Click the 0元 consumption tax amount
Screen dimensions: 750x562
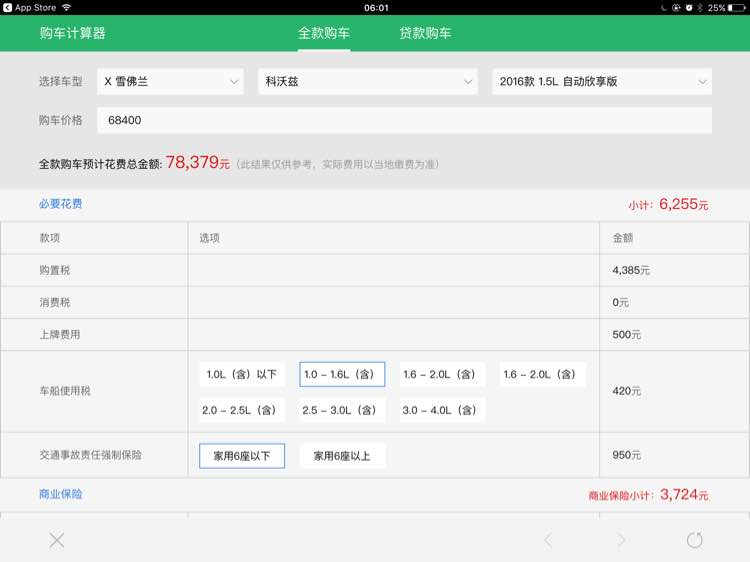[620, 302]
